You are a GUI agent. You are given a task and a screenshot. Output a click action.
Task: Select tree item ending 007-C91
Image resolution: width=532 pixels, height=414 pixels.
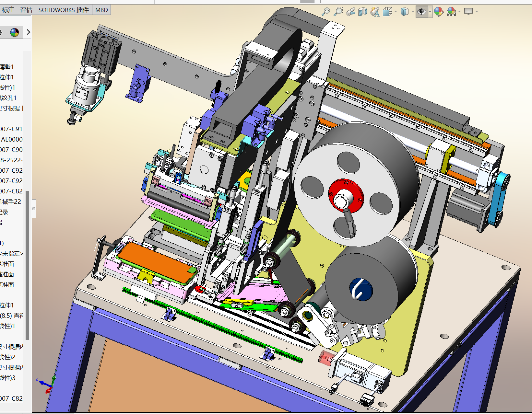[x=11, y=129]
